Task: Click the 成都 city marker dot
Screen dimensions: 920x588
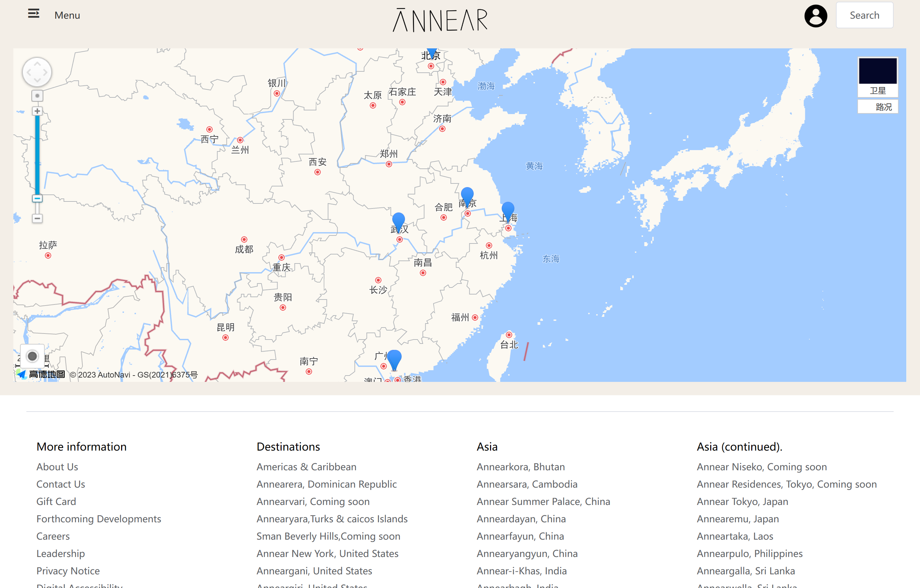Action: point(244,239)
